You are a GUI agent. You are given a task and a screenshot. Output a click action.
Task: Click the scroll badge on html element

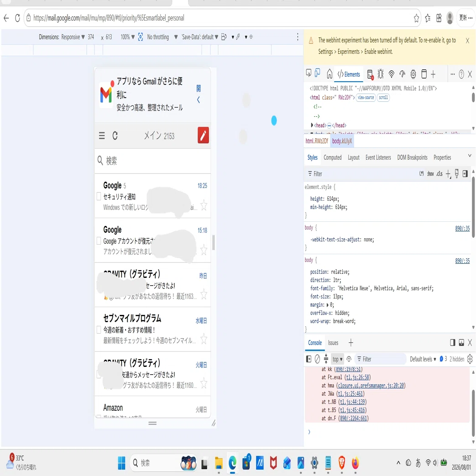(x=383, y=98)
